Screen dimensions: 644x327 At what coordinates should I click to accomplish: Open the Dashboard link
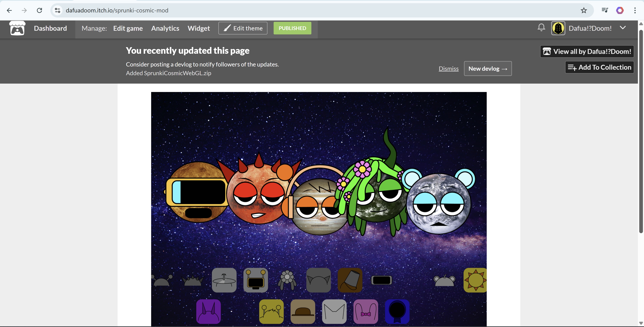click(x=50, y=28)
